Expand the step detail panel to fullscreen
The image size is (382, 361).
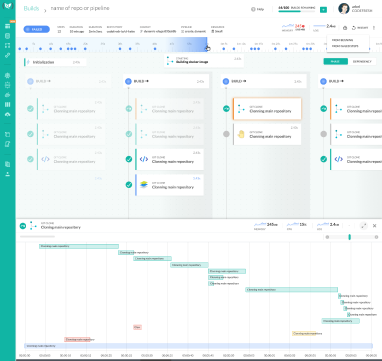tap(364, 226)
